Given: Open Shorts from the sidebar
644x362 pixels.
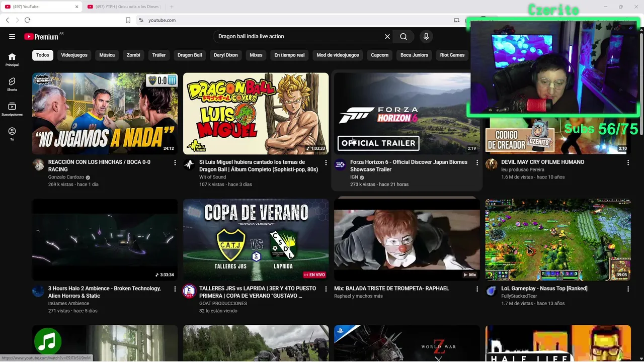Looking at the screenshot, I should pos(12,84).
